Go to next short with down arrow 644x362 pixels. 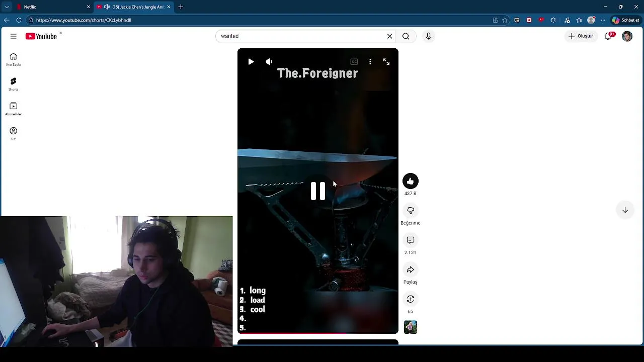625,210
